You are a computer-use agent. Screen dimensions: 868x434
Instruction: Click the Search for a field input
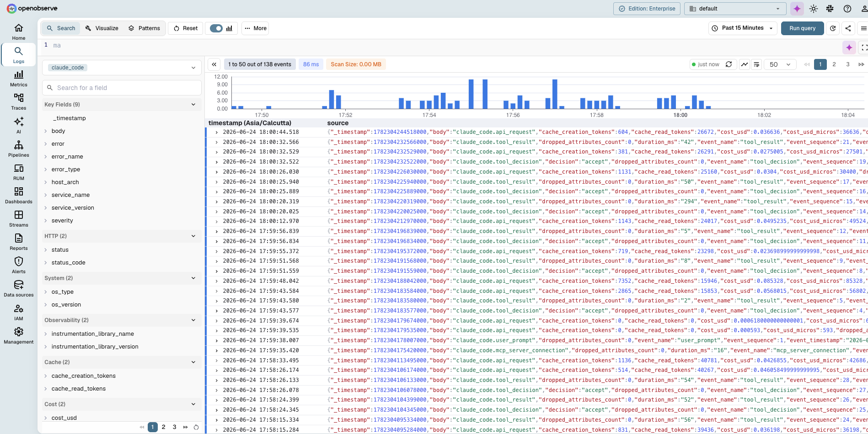coord(122,88)
